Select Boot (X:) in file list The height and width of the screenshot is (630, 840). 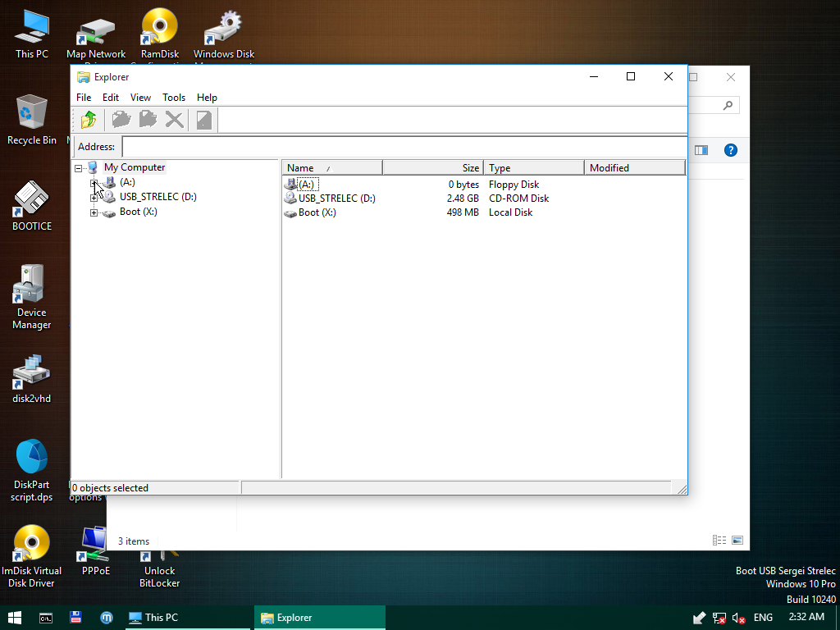pos(317,212)
